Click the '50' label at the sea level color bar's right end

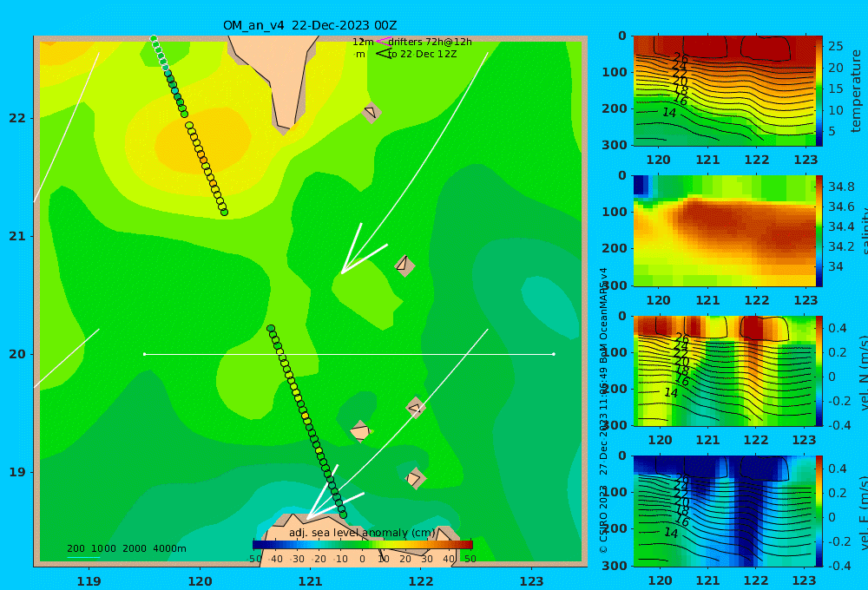click(x=470, y=559)
